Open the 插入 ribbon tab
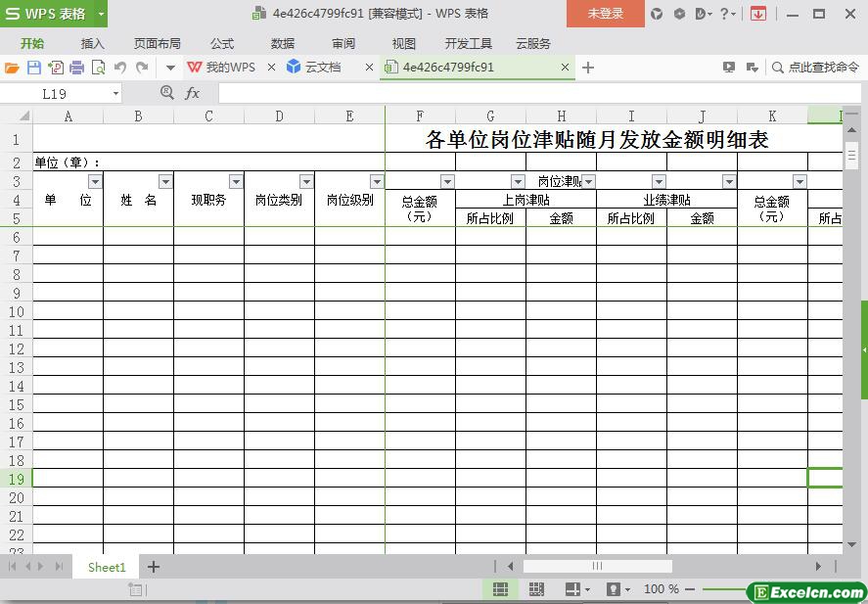 (x=92, y=43)
